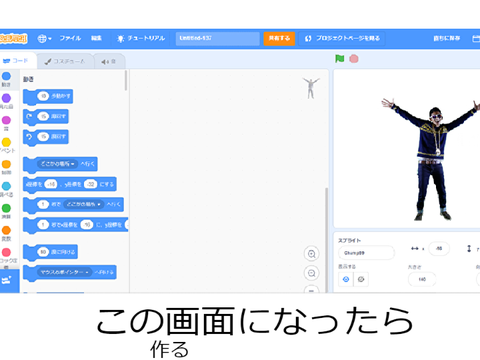Click the add extension button

(9, 281)
